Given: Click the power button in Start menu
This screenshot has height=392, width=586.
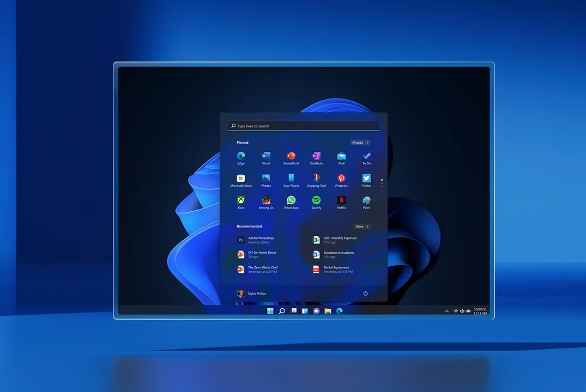Looking at the screenshot, I should (366, 293).
